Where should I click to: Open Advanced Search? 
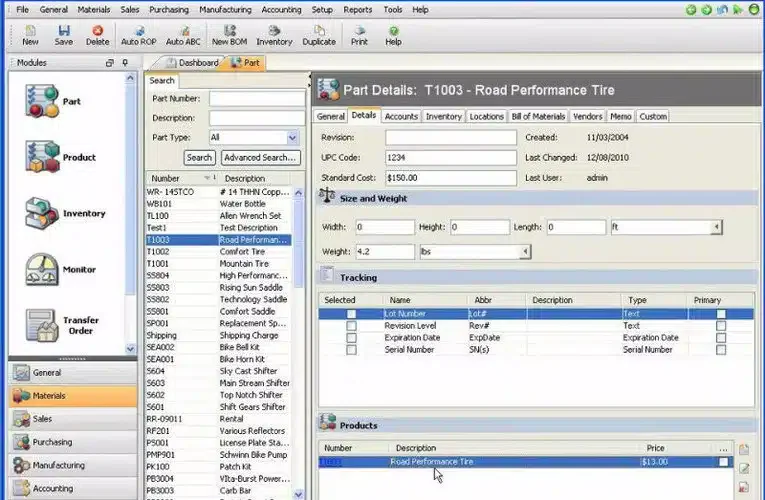click(x=260, y=158)
